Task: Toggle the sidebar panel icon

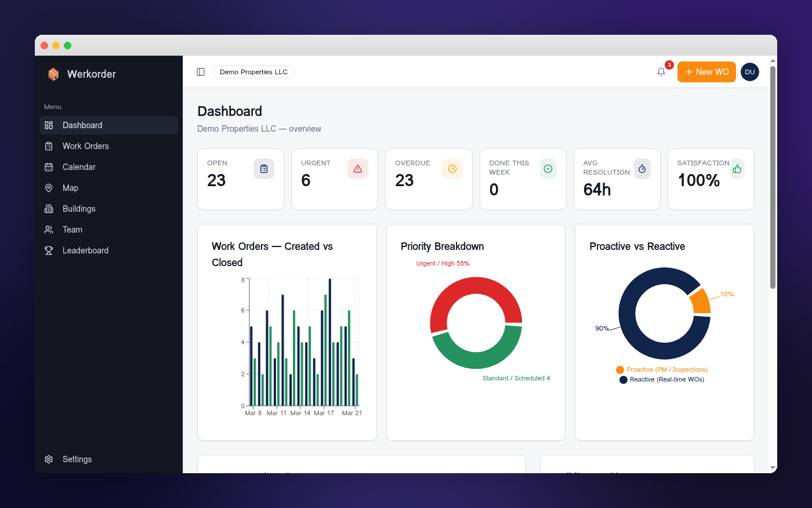Action: tap(201, 72)
